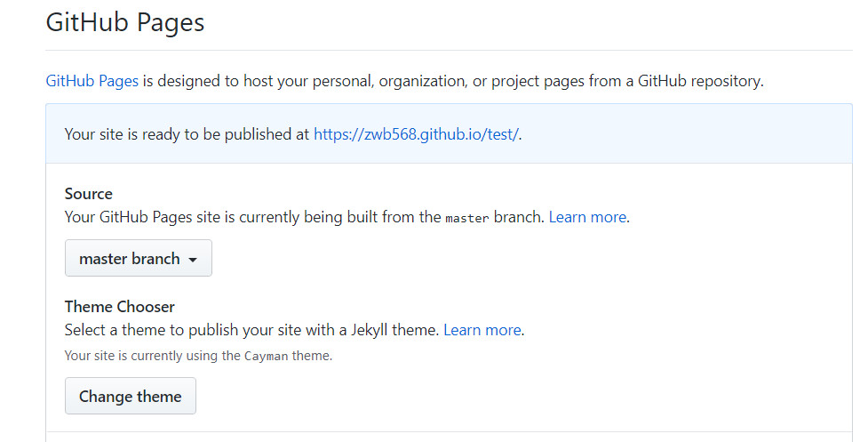Click Learn more link under Theme Chooser
This screenshot has width=868, height=442.
tap(482, 330)
